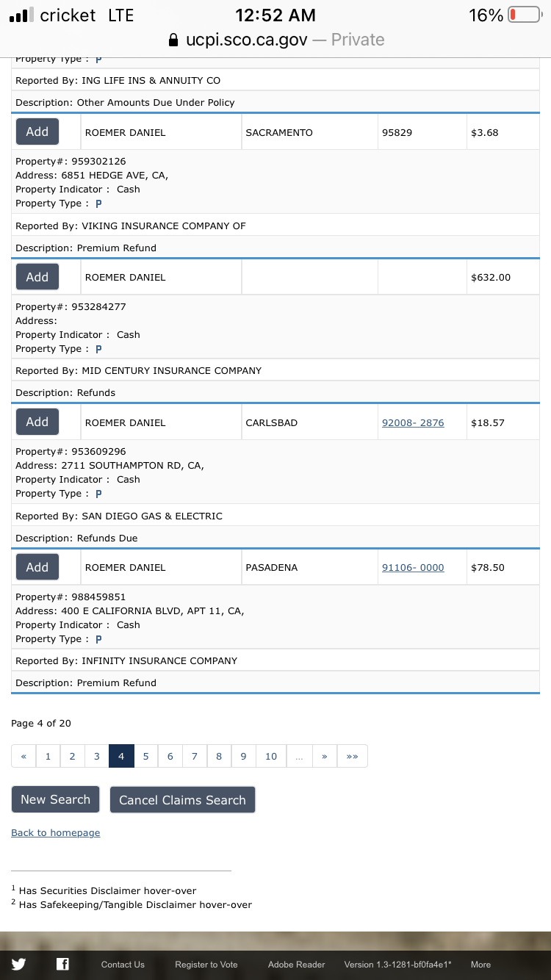The height and width of the screenshot is (980, 551).
Task: Select text Property#: 953284277
Action: tap(71, 306)
